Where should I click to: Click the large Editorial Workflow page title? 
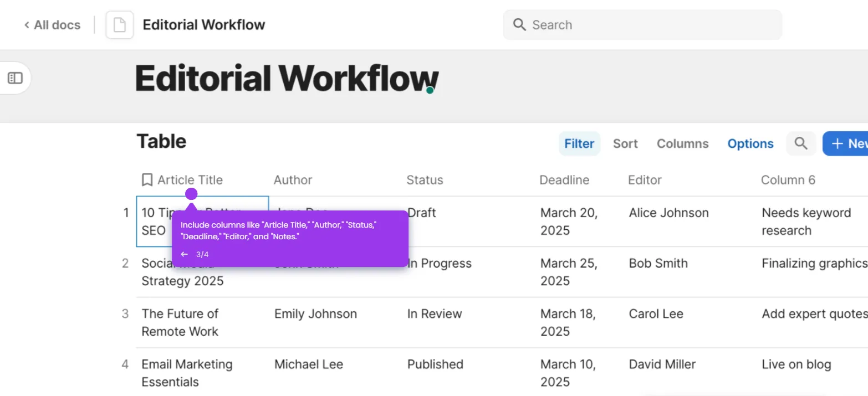coord(287,78)
